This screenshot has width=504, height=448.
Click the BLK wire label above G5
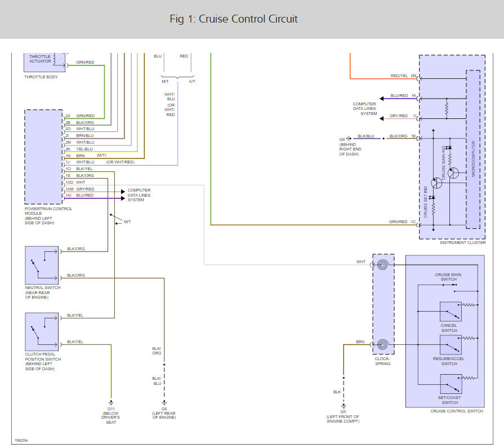pyautogui.click(x=337, y=392)
